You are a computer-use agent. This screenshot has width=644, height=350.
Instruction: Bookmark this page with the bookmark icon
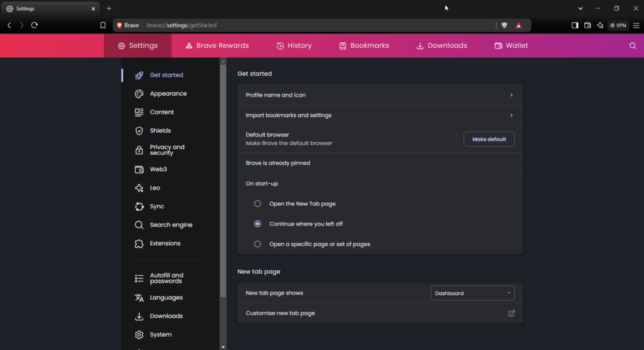coord(103,25)
